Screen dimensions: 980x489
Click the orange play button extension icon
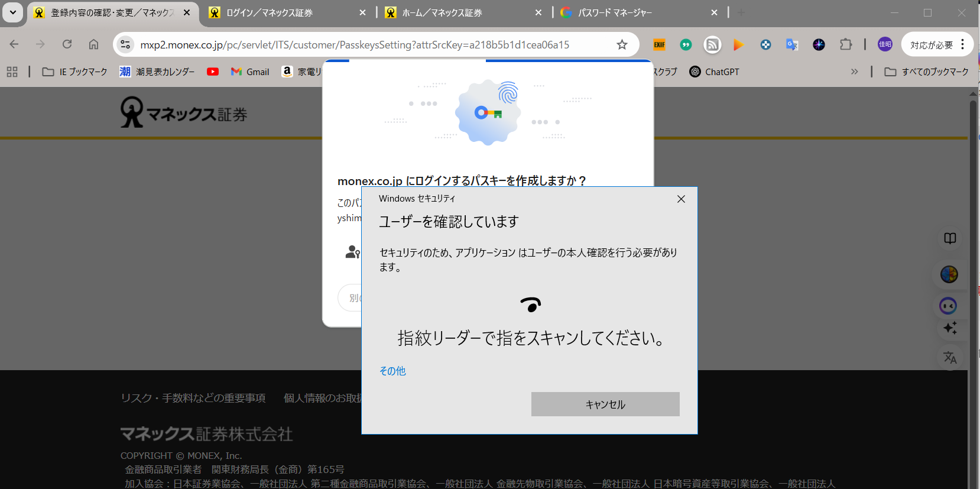pos(738,45)
